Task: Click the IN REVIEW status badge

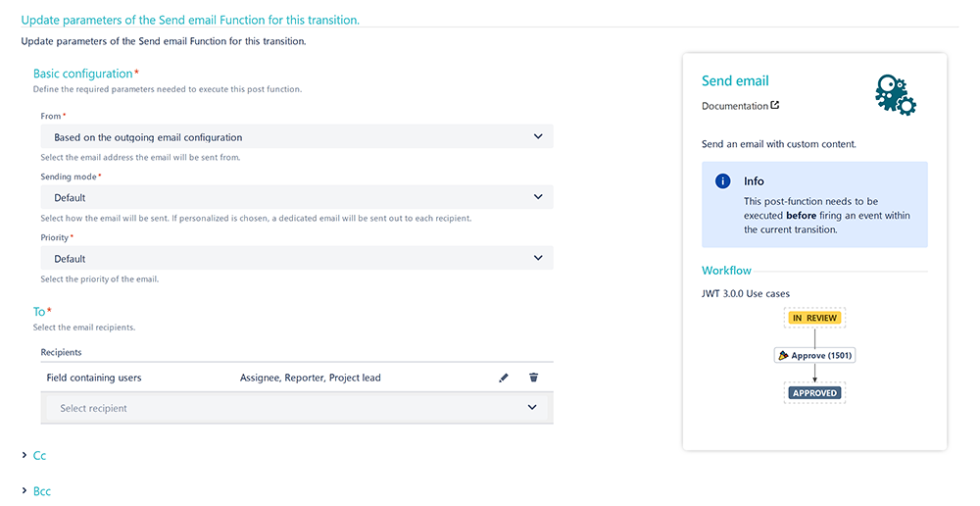Action: coord(814,318)
